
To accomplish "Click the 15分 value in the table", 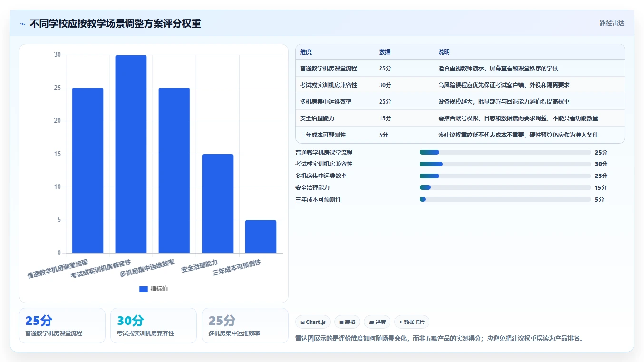I will click(x=385, y=118).
